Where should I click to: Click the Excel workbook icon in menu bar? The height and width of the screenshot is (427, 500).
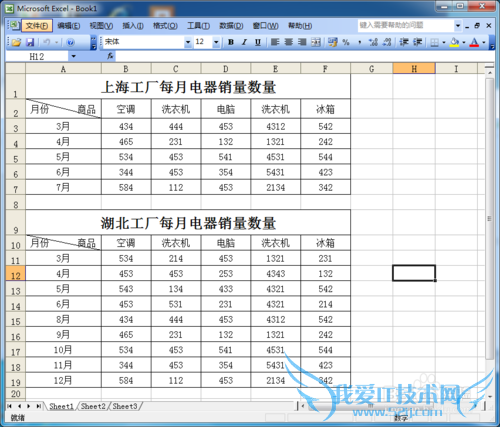pos(14,25)
